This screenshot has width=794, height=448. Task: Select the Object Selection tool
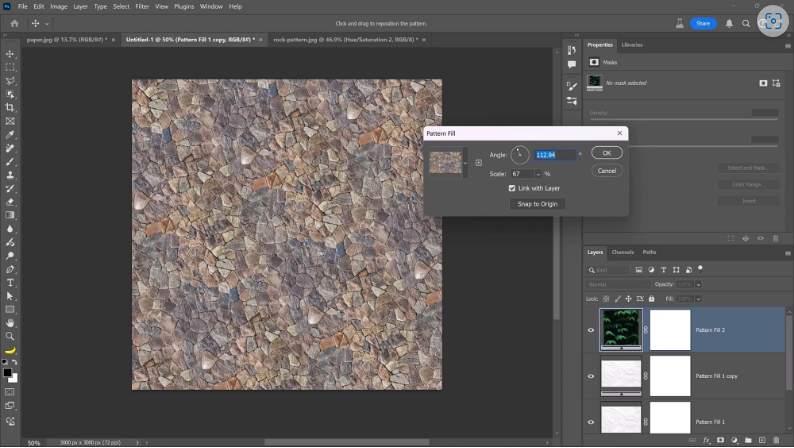coord(10,94)
